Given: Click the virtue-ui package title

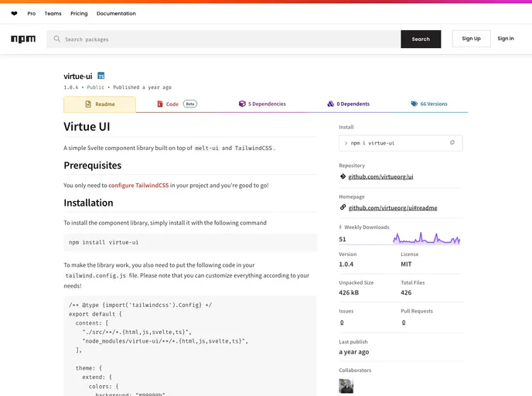Looking at the screenshot, I should coord(78,76).
